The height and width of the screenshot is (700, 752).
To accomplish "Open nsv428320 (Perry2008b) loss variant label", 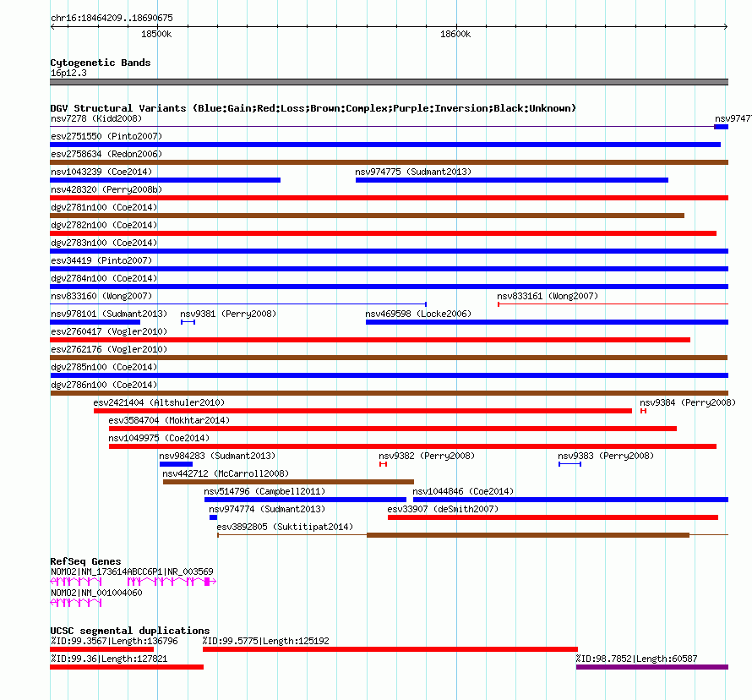I will [x=106, y=189].
